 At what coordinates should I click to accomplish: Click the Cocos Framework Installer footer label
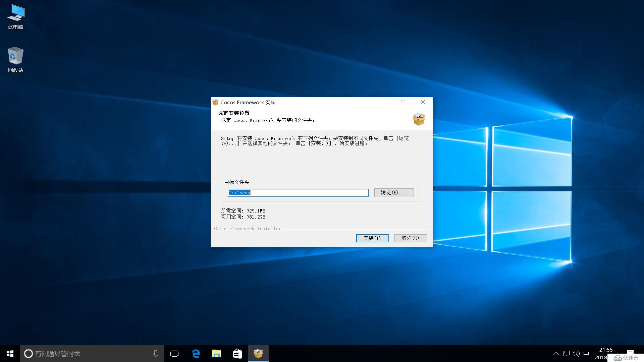coord(248,229)
